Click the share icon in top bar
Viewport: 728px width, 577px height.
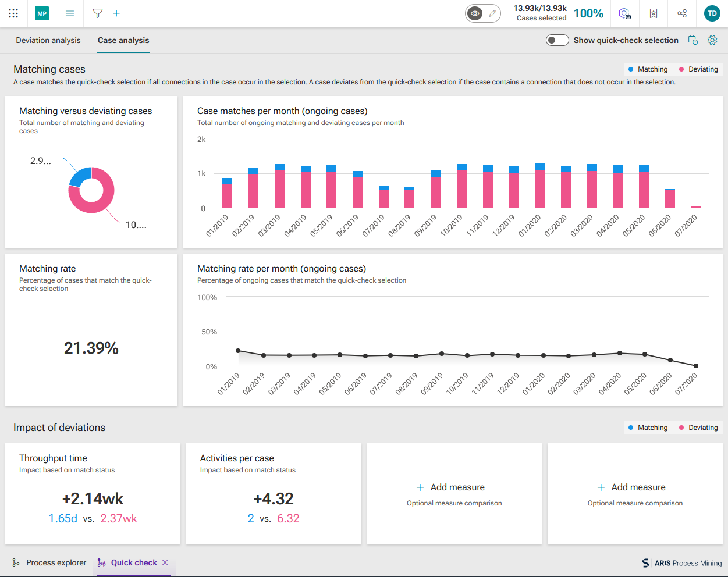point(682,13)
